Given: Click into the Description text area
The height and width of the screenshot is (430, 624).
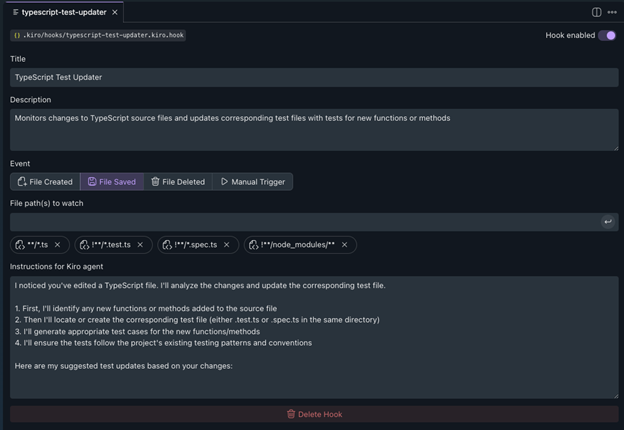Looking at the screenshot, I should [314, 130].
